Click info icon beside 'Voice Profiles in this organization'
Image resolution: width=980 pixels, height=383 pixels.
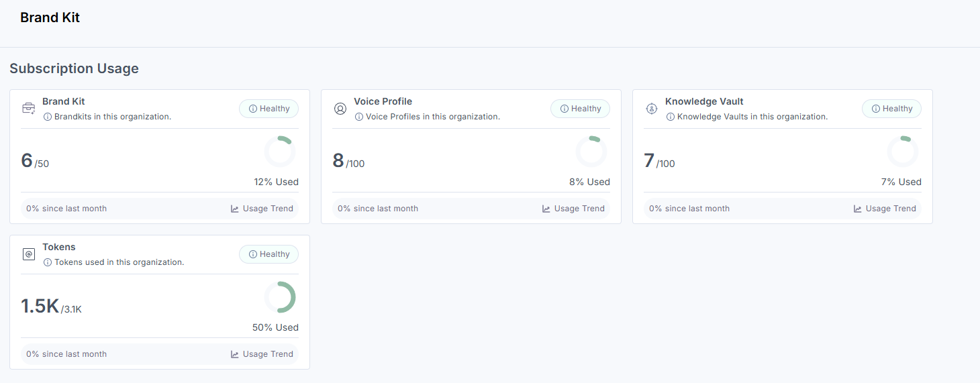(359, 117)
